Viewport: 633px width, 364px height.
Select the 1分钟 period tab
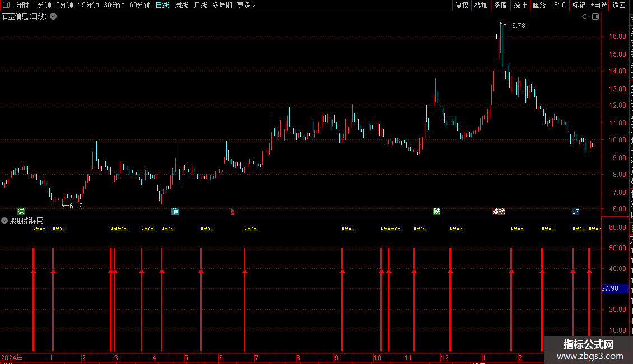point(43,5)
